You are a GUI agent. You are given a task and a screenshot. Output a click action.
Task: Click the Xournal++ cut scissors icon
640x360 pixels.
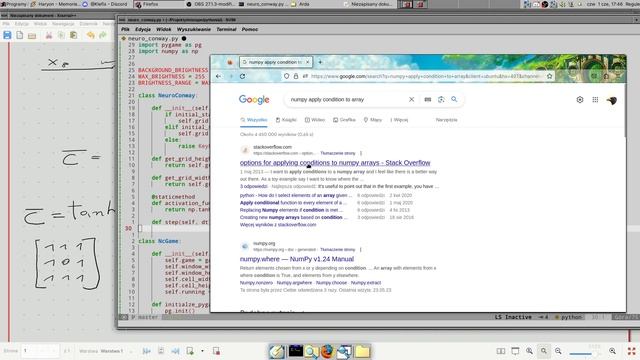pos(49,36)
